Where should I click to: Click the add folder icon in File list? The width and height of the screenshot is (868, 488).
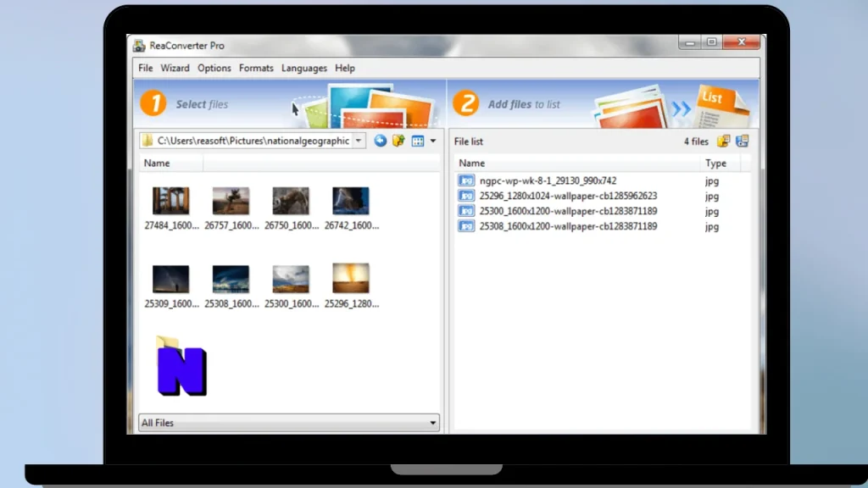tap(724, 141)
